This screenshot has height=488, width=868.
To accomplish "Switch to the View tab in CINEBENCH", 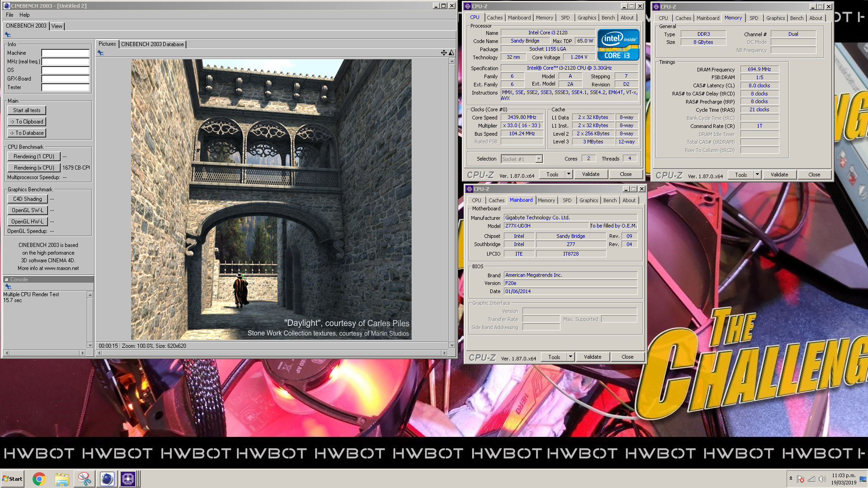I will (57, 26).
